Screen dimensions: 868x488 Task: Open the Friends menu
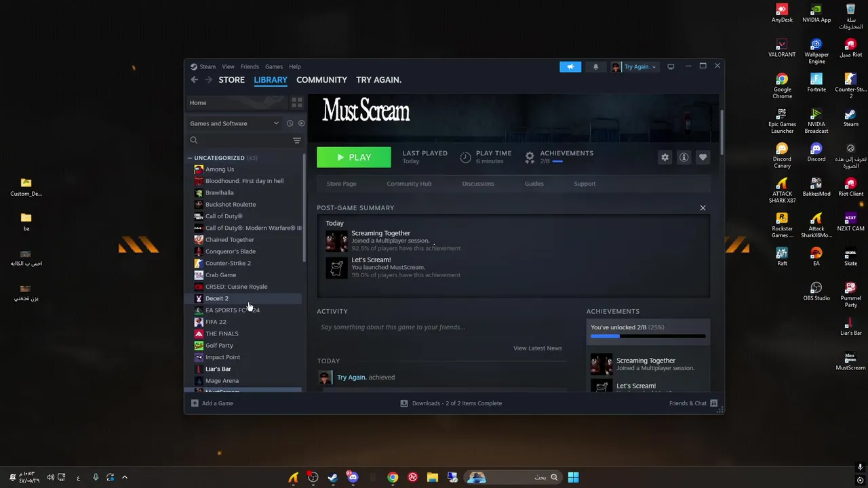click(x=250, y=66)
